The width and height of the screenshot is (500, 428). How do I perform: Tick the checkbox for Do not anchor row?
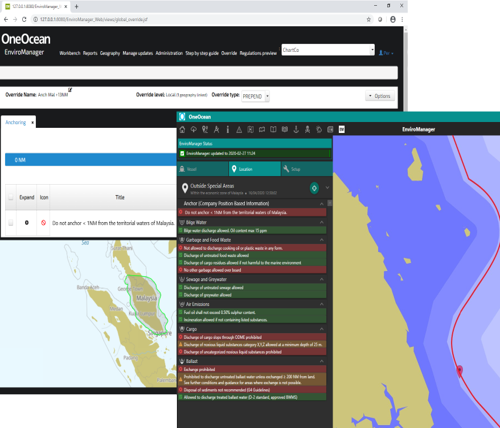click(11, 223)
